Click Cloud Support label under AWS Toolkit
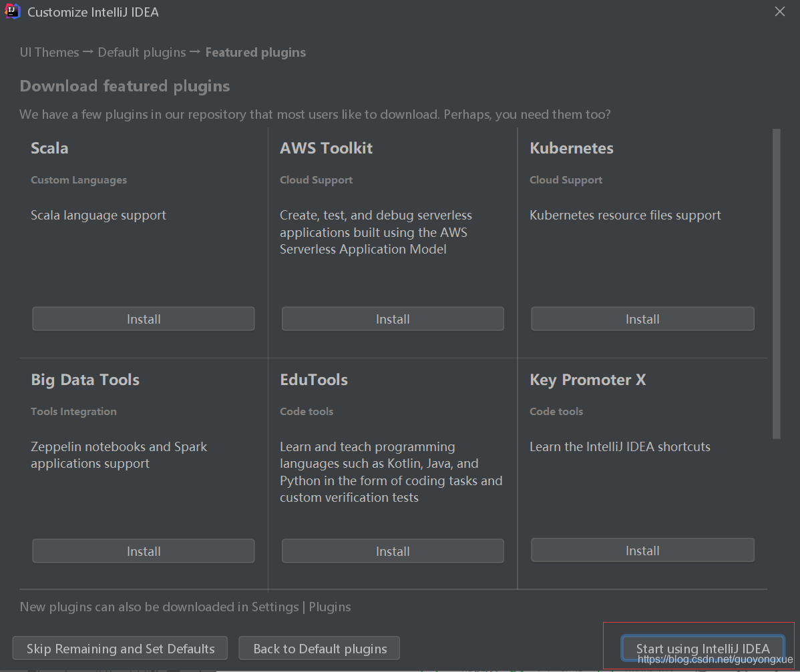 [316, 180]
